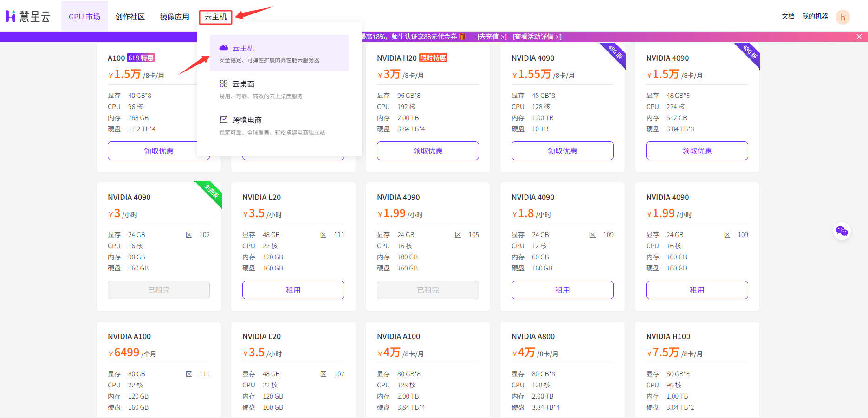Click 租用 on the ¥1.99 NVIDIA 4090 zone 109 card
This screenshot has width=868, height=418.
[x=697, y=290]
